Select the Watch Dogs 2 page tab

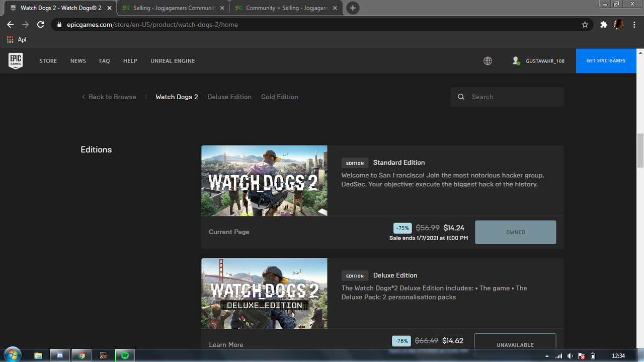click(177, 97)
